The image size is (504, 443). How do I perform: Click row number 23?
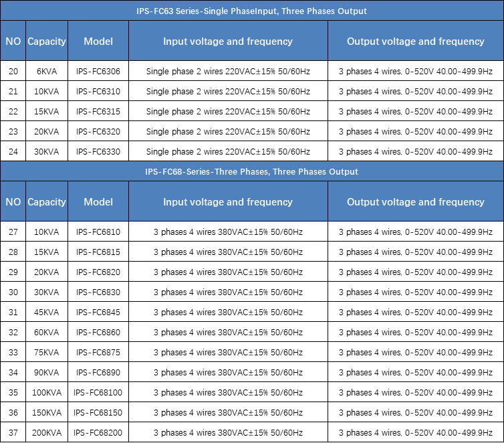[13, 131]
